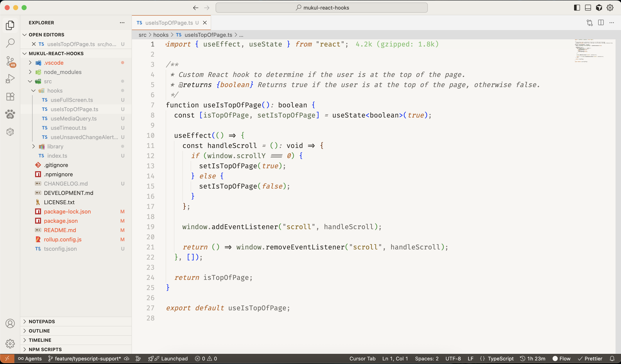This screenshot has height=364, width=621.
Task: Open the Run and Debug view
Action: pos(10,79)
